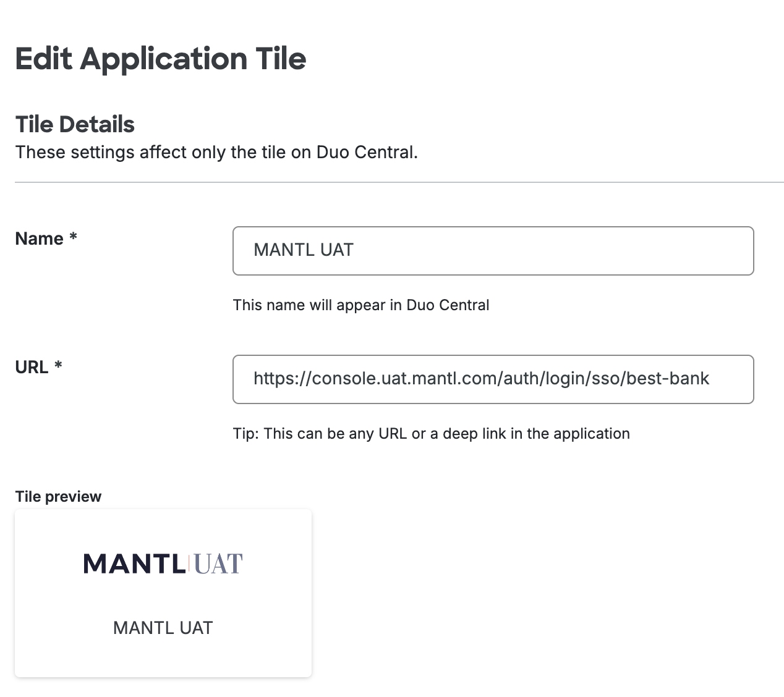Click the 'These settings affect only the tile' description
The height and width of the screenshot is (697, 784).
pyautogui.click(x=216, y=153)
